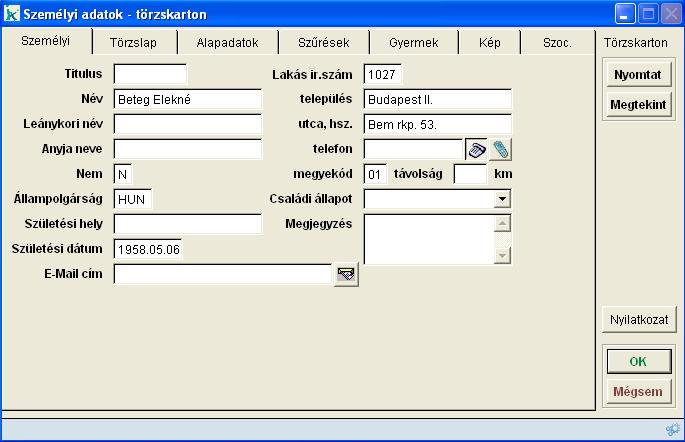685x442 pixels.
Task: Open the Szoc. tab
Action: click(557, 43)
